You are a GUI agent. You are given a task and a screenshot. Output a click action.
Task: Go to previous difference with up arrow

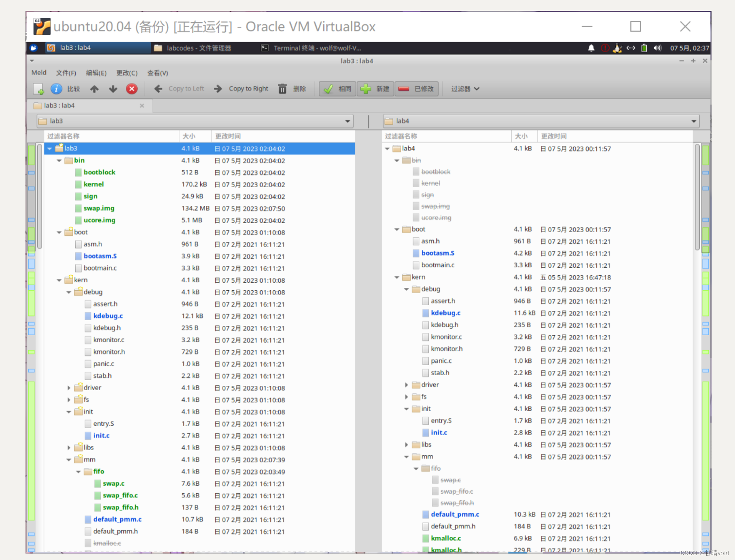click(94, 89)
